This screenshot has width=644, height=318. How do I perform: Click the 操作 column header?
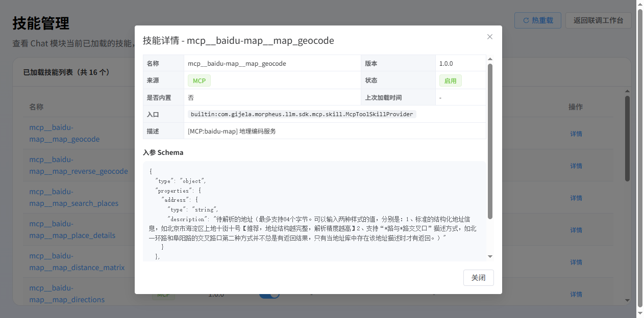[x=576, y=107]
